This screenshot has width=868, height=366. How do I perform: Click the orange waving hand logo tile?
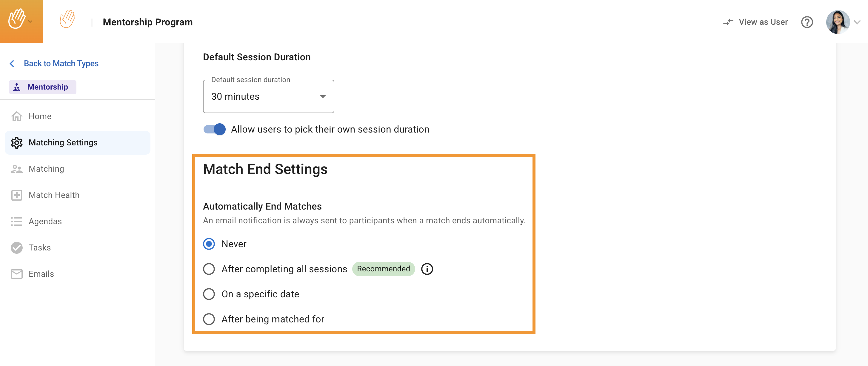(17, 19)
